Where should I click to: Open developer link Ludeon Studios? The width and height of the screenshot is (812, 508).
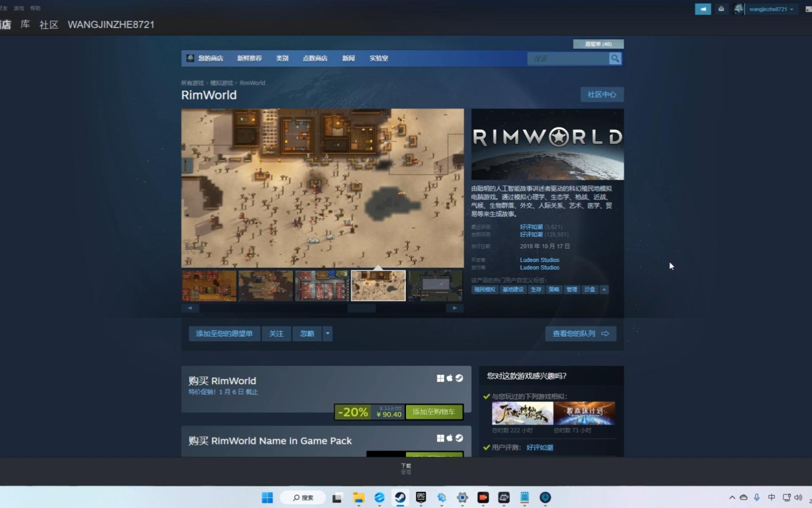[x=539, y=260]
